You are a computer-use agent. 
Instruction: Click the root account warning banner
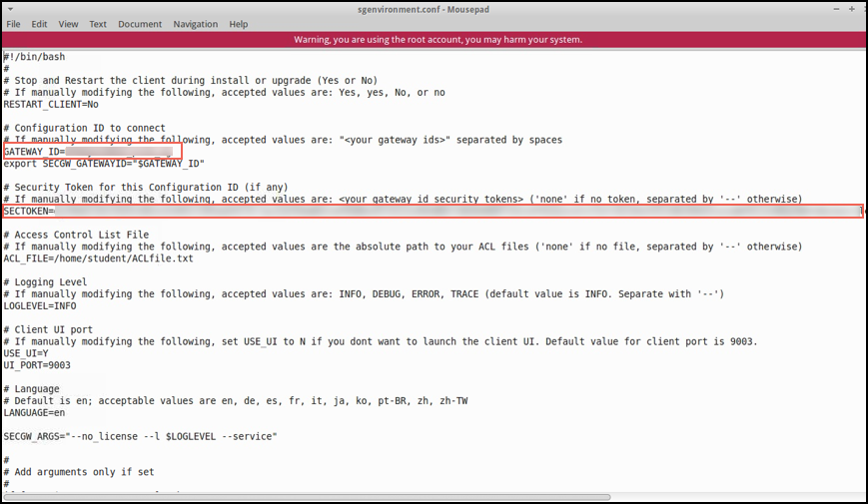434,39
